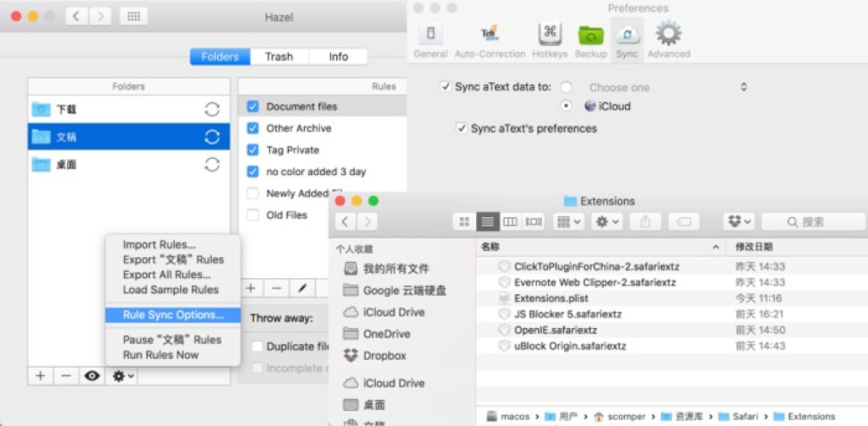
Task: Click Finder edit tags button
Action: (x=684, y=221)
